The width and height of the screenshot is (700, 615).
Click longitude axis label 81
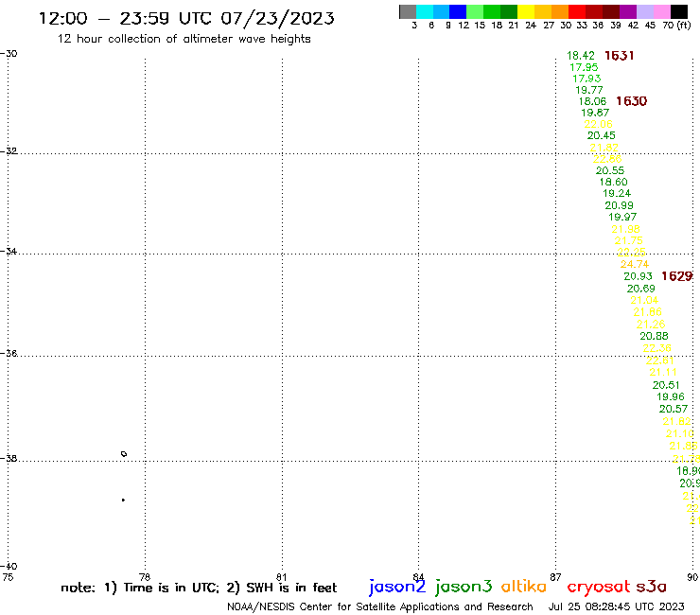click(281, 577)
